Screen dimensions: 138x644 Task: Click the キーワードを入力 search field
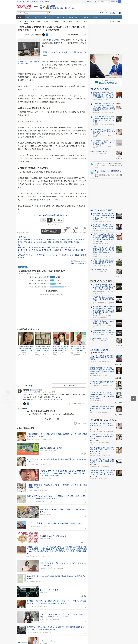(x=32, y=13)
